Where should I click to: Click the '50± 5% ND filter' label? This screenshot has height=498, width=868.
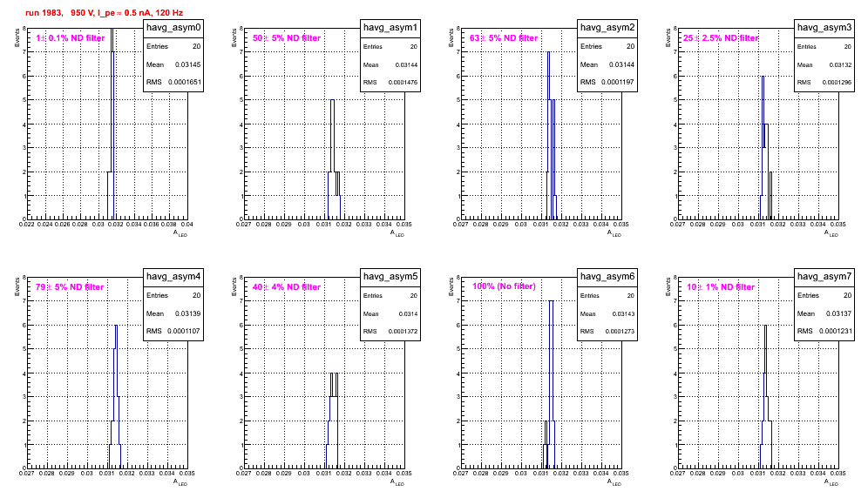click(x=287, y=38)
